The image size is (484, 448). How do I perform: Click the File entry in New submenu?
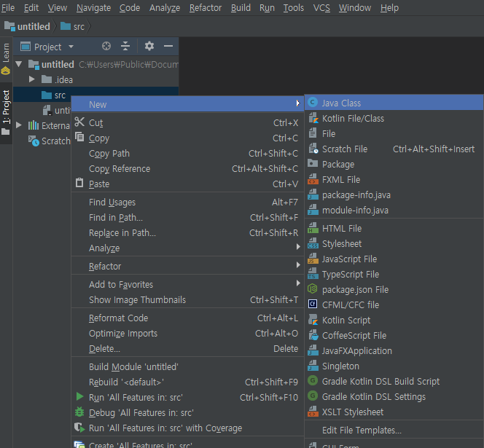[x=394, y=133]
